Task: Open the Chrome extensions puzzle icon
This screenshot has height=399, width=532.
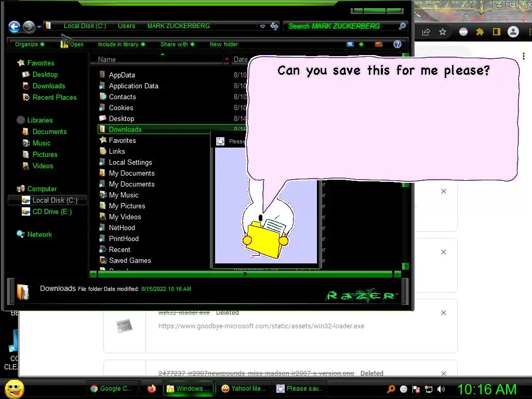Action: point(480,32)
